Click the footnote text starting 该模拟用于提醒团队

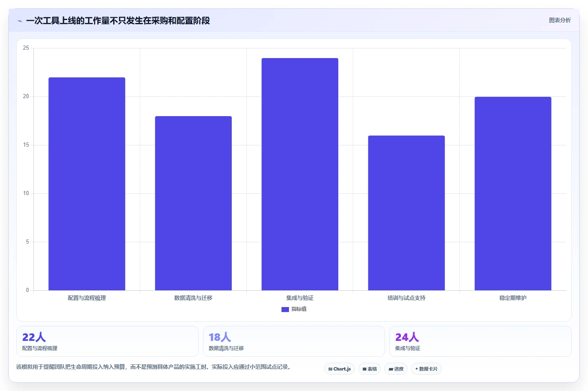tap(154, 367)
